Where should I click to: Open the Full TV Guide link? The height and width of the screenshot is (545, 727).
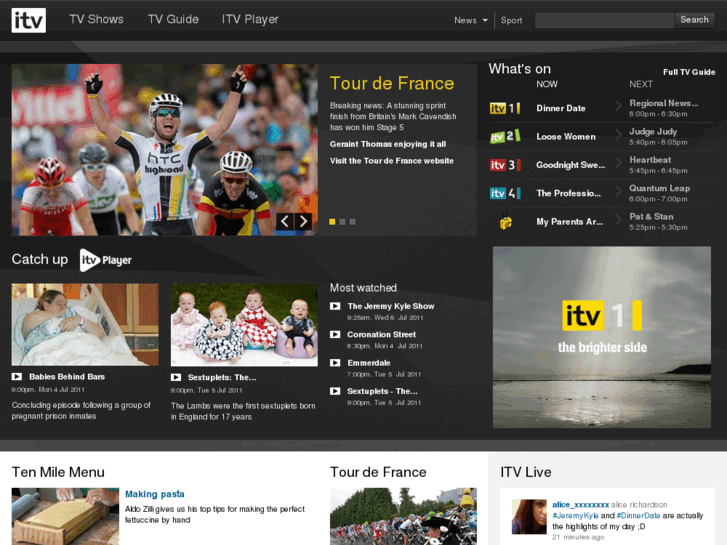(x=689, y=72)
